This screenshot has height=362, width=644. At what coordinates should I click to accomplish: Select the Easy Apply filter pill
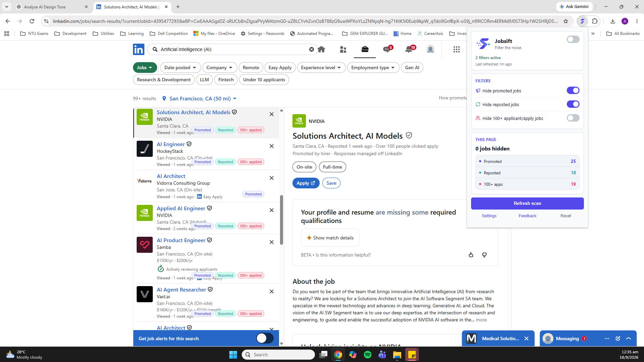click(x=280, y=67)
